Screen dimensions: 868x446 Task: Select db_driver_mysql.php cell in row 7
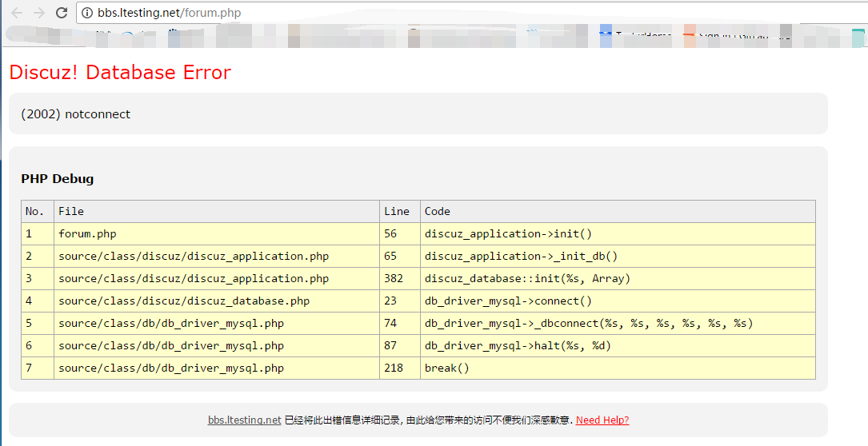(x=217, y=368)
